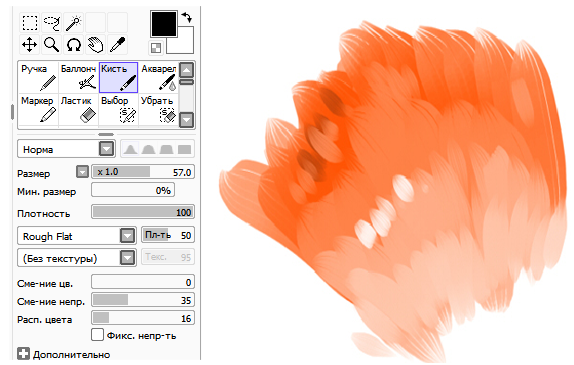Select the magic wand tool

coord(74,23)
